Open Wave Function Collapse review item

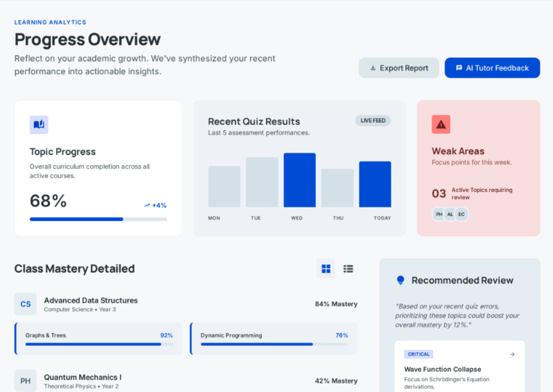pyautogui.click(x=460, y=366)
